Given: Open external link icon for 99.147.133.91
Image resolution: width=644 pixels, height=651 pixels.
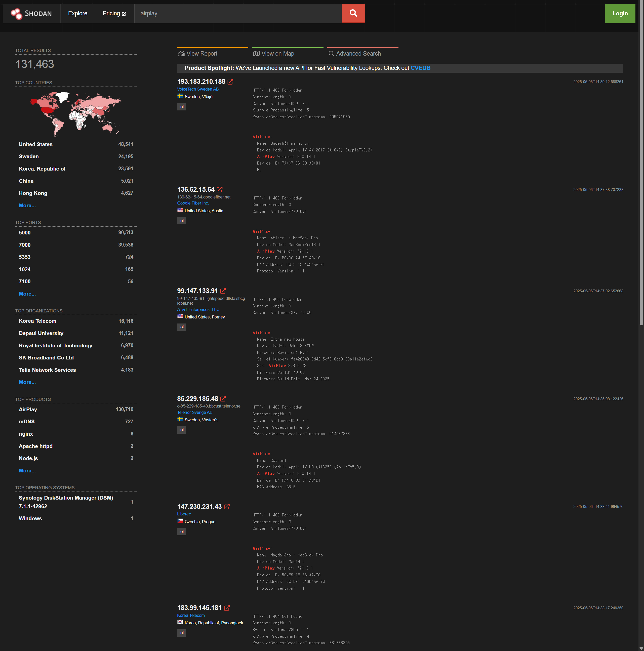Looking at the screenshot, I should tap(223, 291).
